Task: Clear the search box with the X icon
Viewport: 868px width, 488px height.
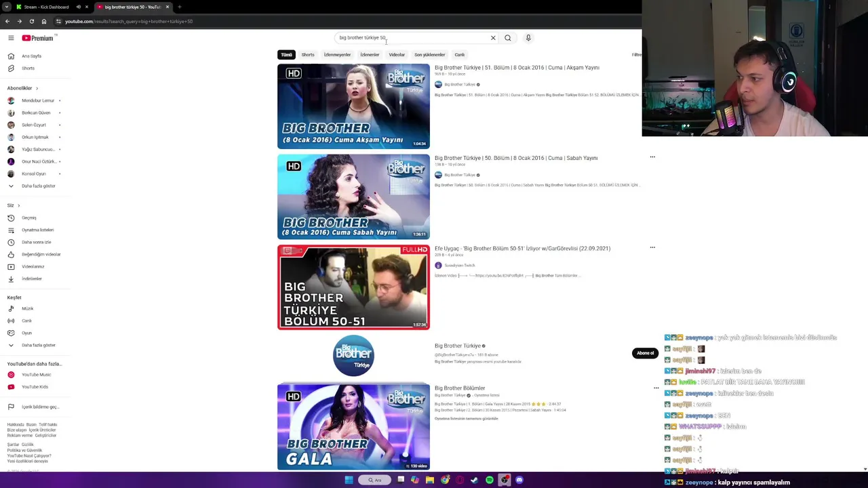Action: (493, 38)
